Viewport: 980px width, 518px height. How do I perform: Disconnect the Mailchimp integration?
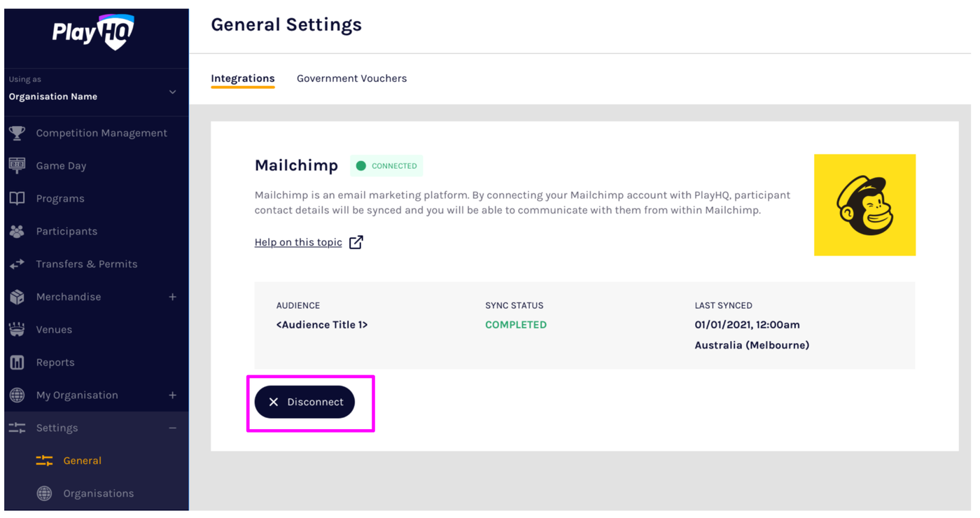point(304,402)
